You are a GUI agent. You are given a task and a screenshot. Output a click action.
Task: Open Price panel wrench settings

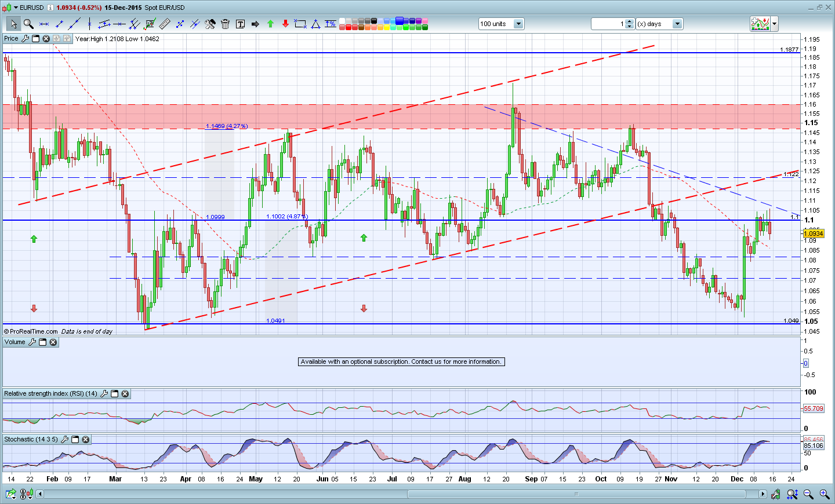[x=25, y=39]
